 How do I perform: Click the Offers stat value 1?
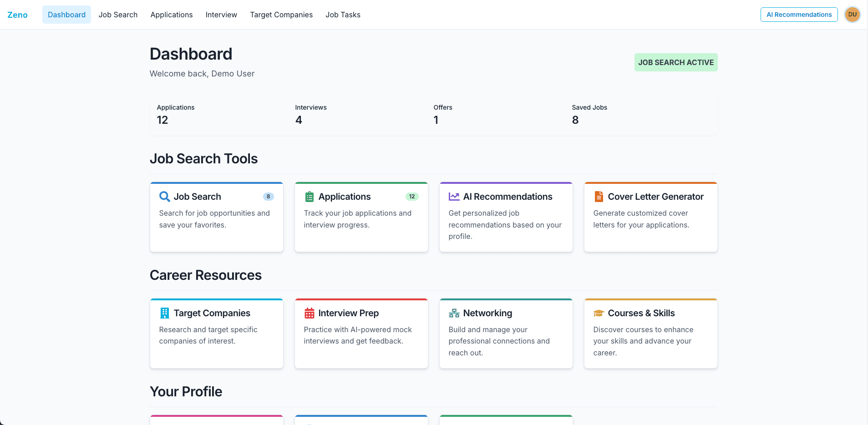(436, 120)
